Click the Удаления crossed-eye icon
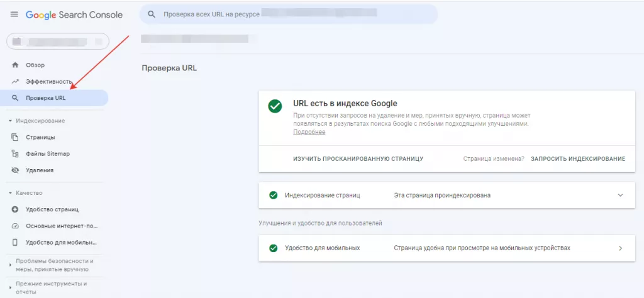Screen dimensions: 644x298 pos(15,170)
